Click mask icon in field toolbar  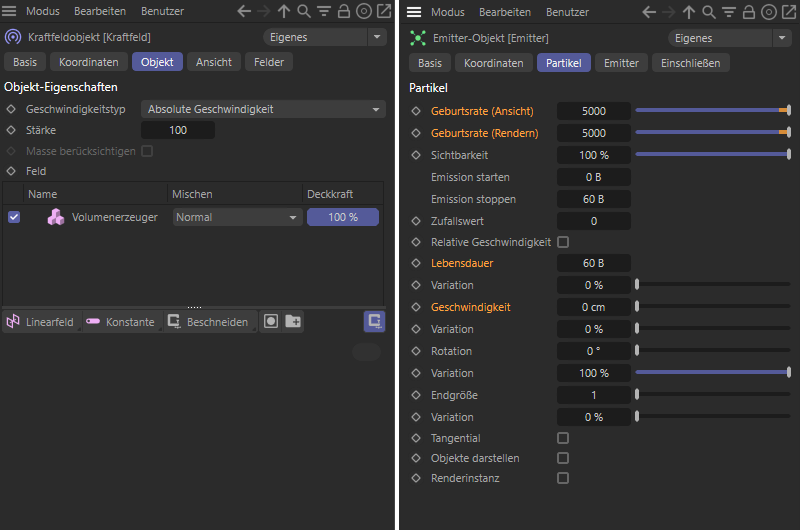271,321
